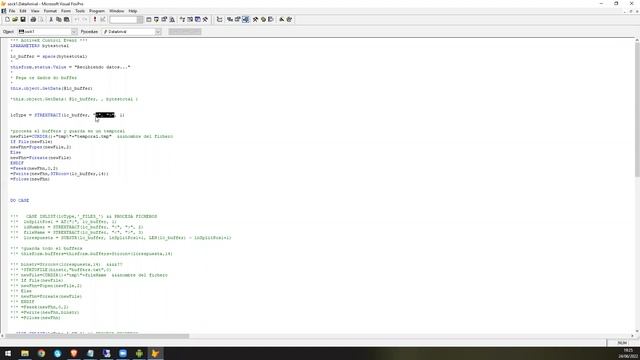
Task: Click the Open file toolbar icon
Action: point(15,19)
